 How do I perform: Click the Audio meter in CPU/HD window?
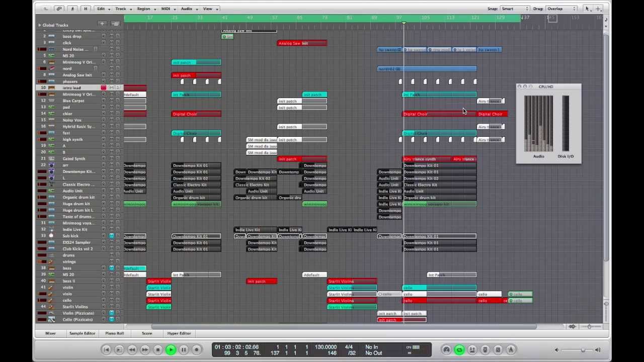tap(538, 123)
